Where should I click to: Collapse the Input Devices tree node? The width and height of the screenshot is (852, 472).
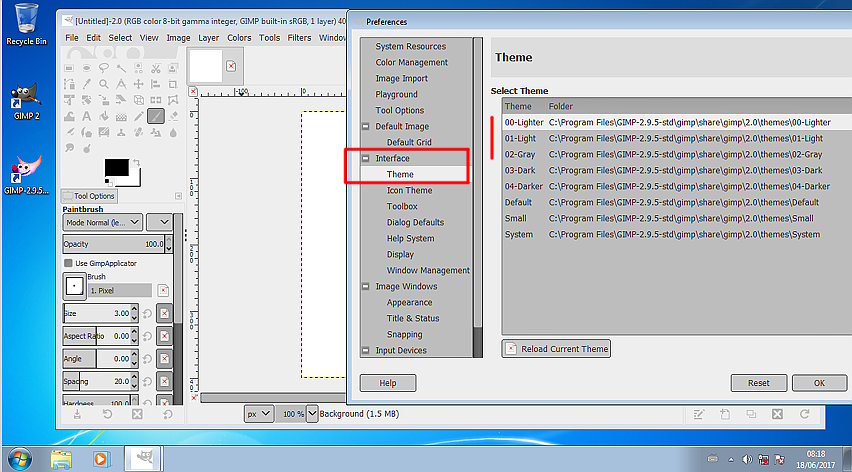[x=366, y=350]
